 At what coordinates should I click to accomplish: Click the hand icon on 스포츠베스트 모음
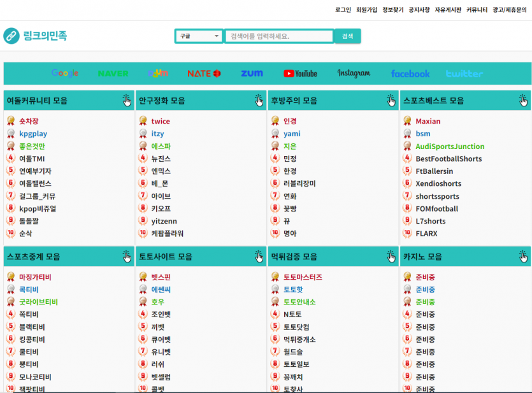523,101
